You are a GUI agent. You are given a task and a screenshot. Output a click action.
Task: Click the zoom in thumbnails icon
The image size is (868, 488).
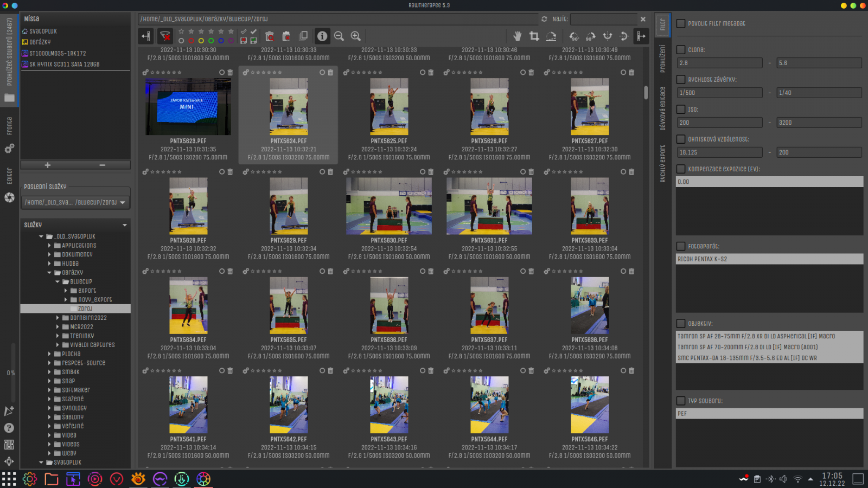tap(356, 36)
